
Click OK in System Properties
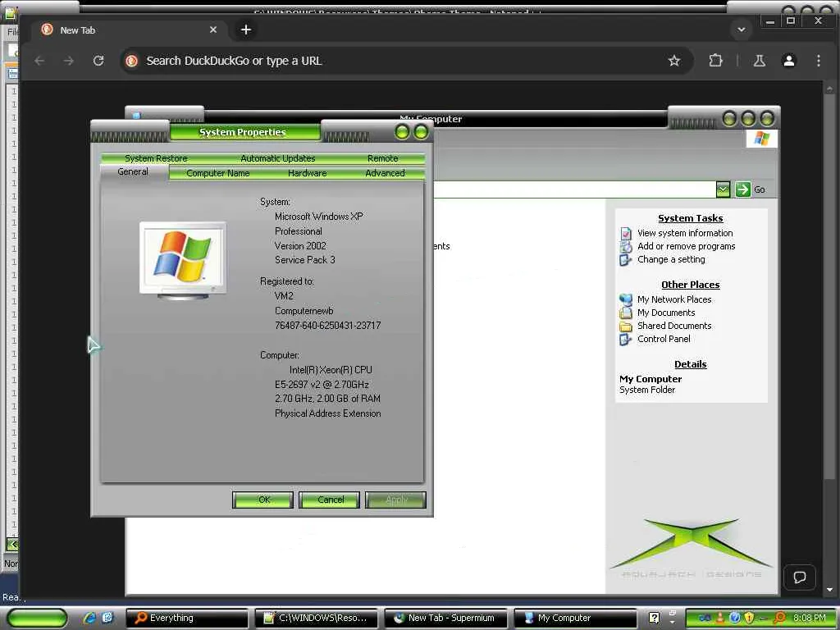(263, 500)
